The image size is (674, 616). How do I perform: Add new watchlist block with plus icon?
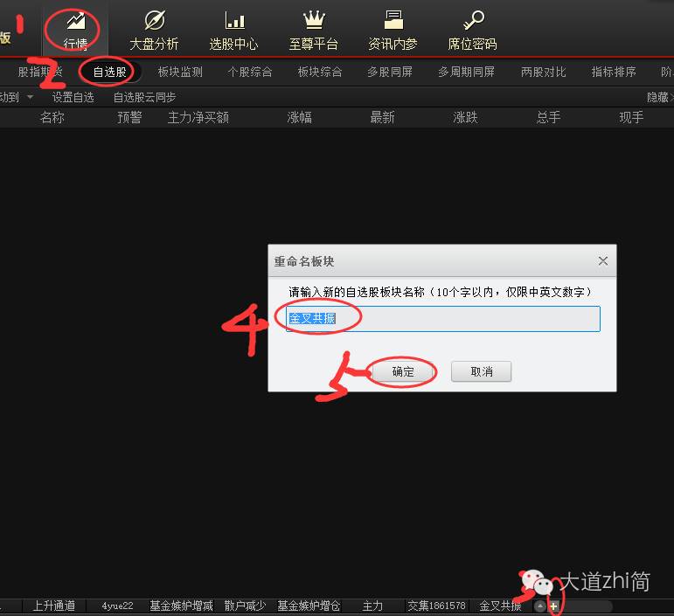553,606
